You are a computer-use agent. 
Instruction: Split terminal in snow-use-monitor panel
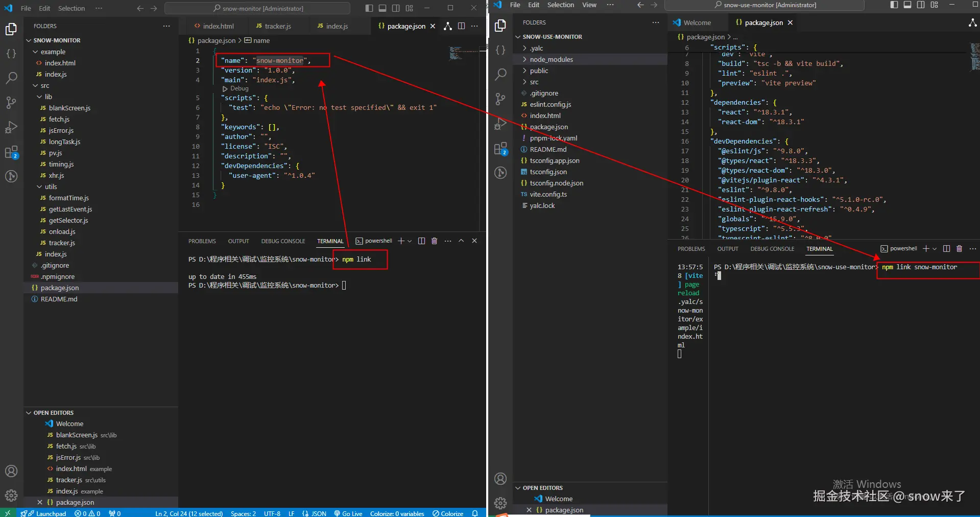click(x=946, y=249)
